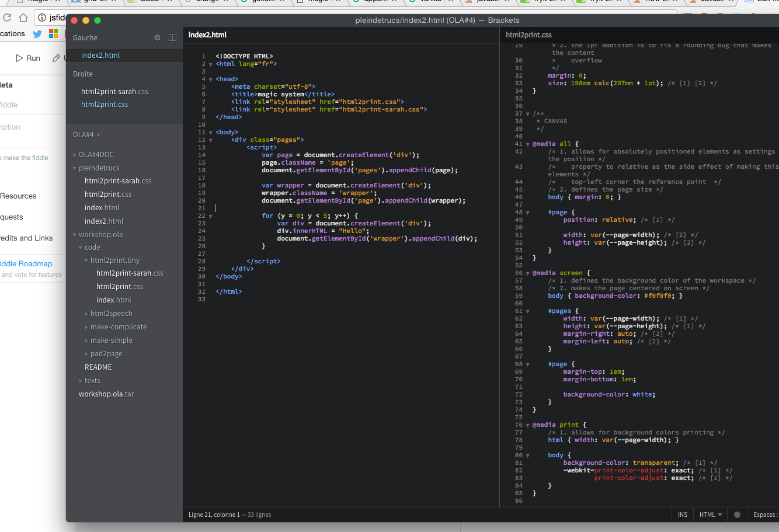Click the Gauche working set header
The image size is (779, 532).
(85, 38)
